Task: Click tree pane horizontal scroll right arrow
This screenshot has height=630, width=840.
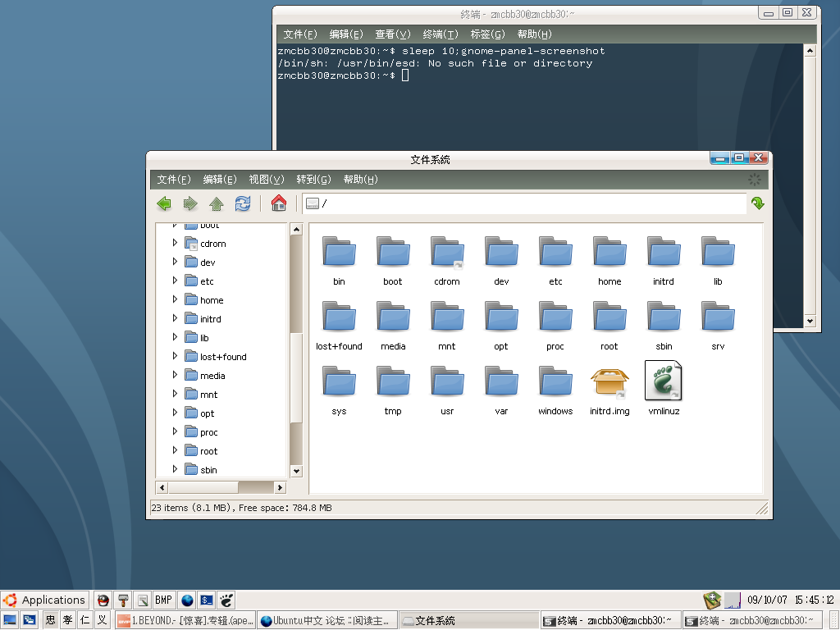Action: (280, 487)
